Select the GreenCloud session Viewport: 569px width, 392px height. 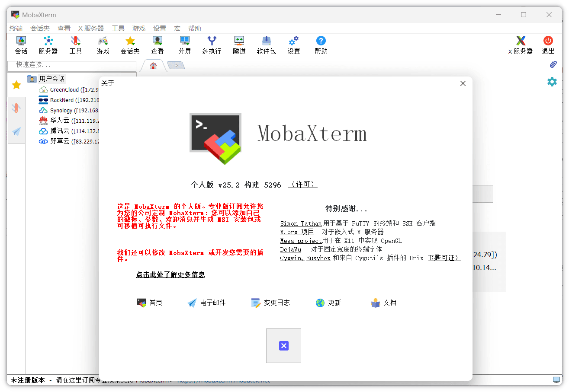(69, 89)
